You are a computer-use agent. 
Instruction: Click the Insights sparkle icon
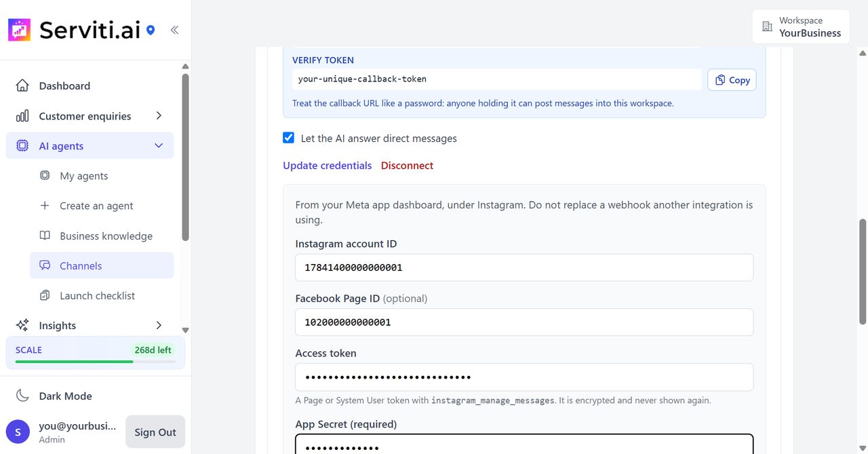tap(22, 325)
